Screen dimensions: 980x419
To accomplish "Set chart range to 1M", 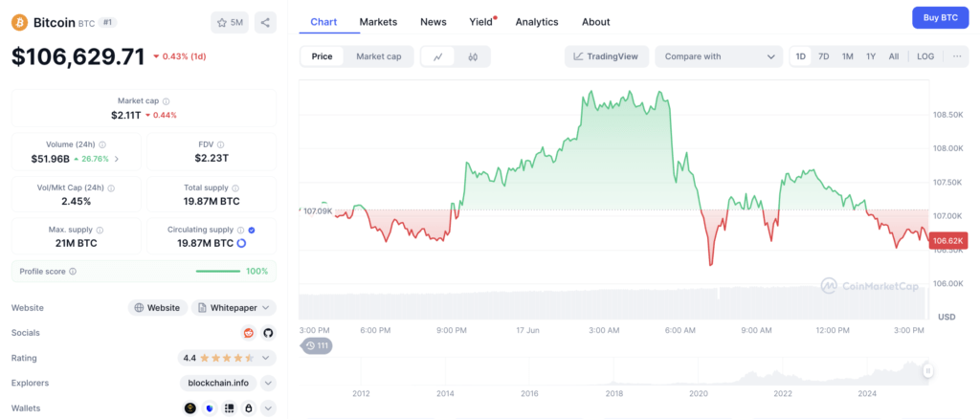I will [x=848, y=56].
